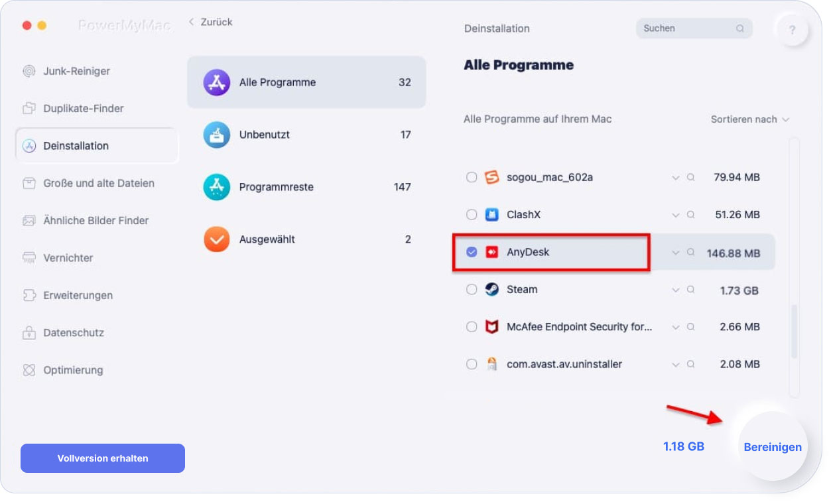This screenshot has height=504, width=831.
Task: Click the Erweiterungen puzzle icon
Action: pyautogui.click(x=29, y=295)
